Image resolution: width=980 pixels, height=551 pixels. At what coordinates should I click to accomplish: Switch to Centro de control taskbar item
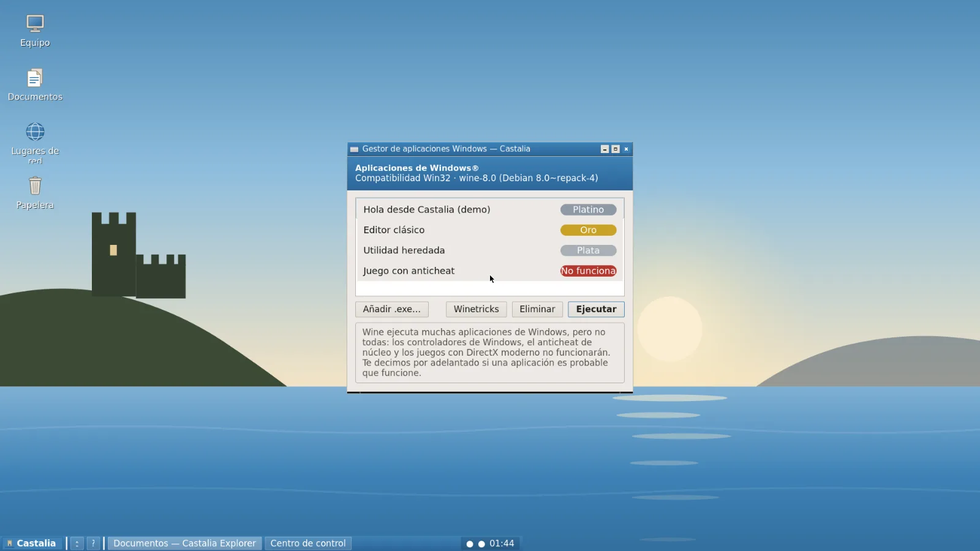point(308,543)
